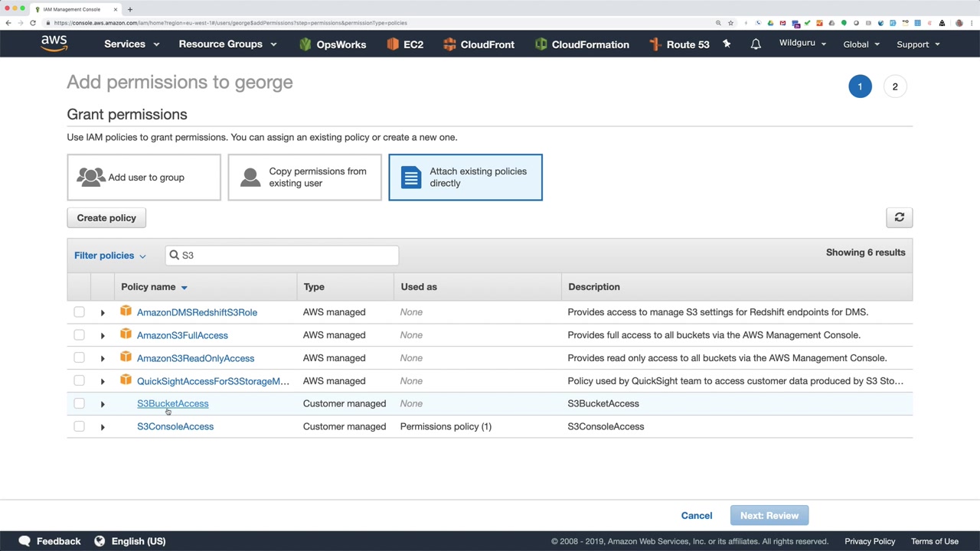Click the pin shortcuts star icon
The image size is (980, 551).
pos(727,44)
